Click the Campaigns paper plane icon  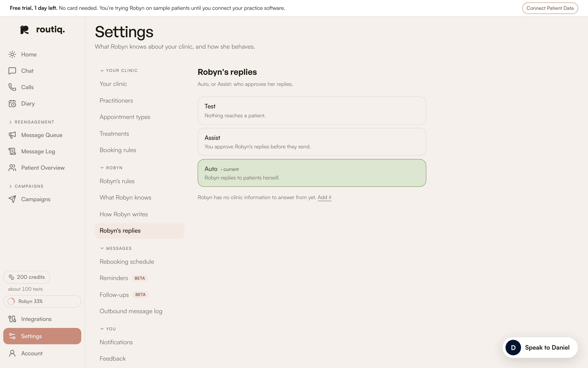point(12,199)
